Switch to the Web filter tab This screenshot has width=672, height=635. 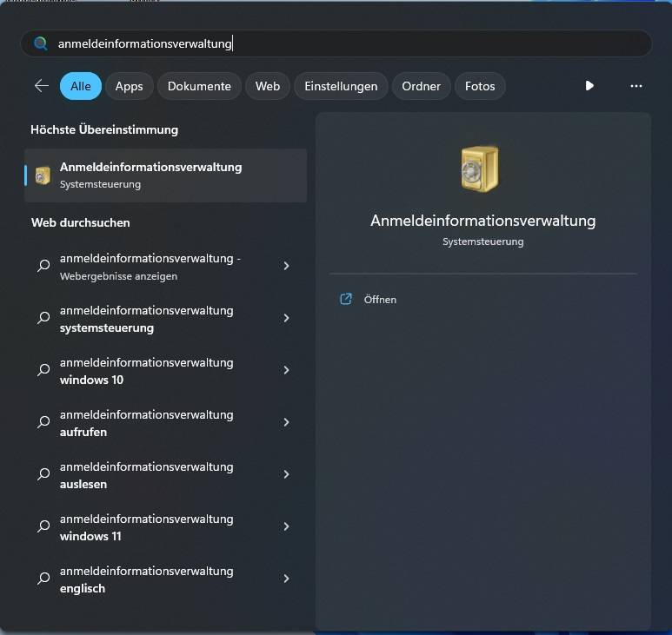tap(268, 86)
